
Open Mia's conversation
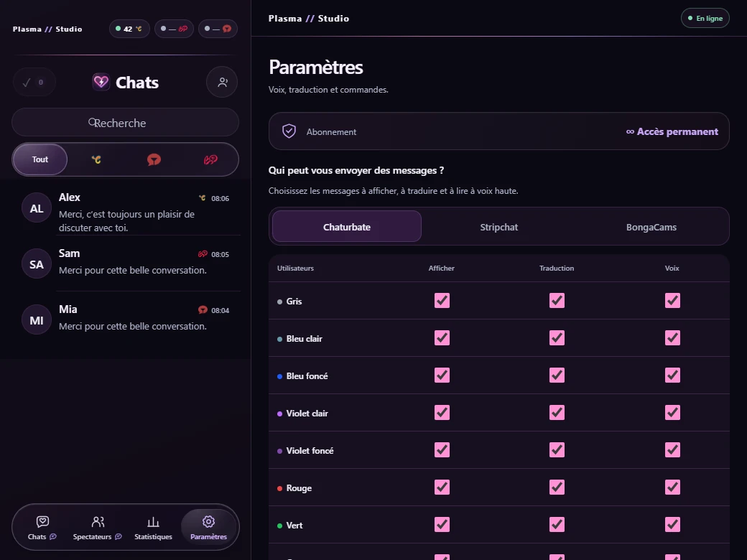tap(126, 319)
